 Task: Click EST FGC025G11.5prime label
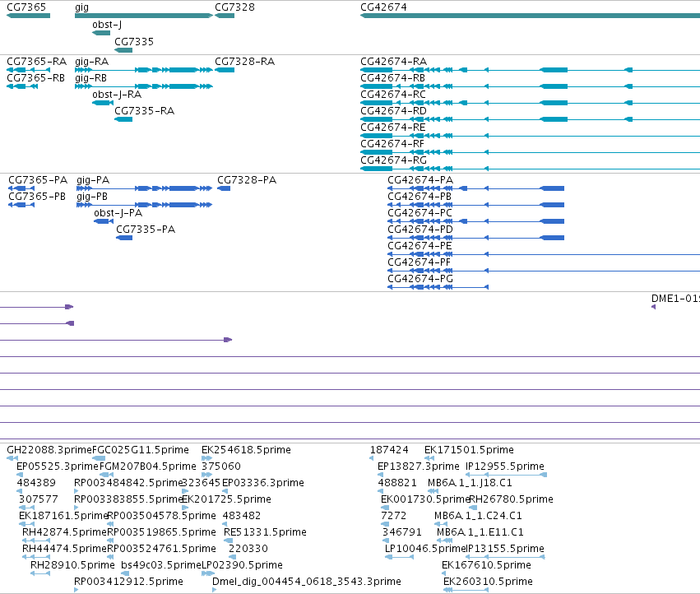[x=141, y=450]
